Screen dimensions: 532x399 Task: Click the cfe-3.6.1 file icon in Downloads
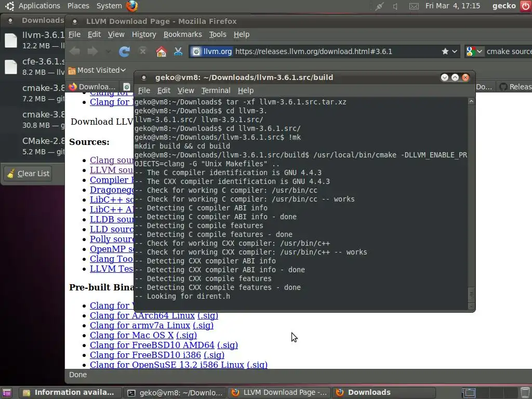click(x=11, y=66)
